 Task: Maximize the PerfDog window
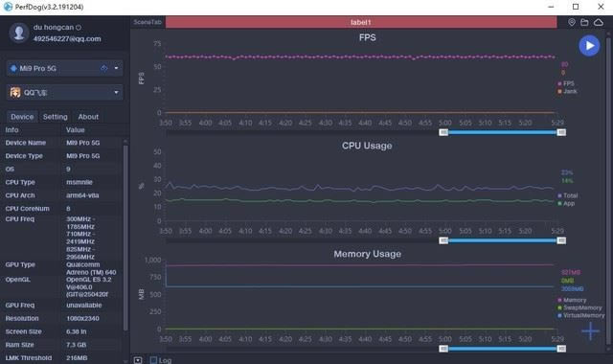tap(576, 7)
